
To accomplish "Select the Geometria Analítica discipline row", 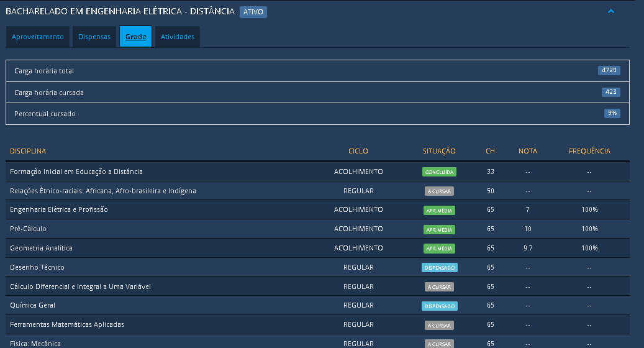I will 41,248.
